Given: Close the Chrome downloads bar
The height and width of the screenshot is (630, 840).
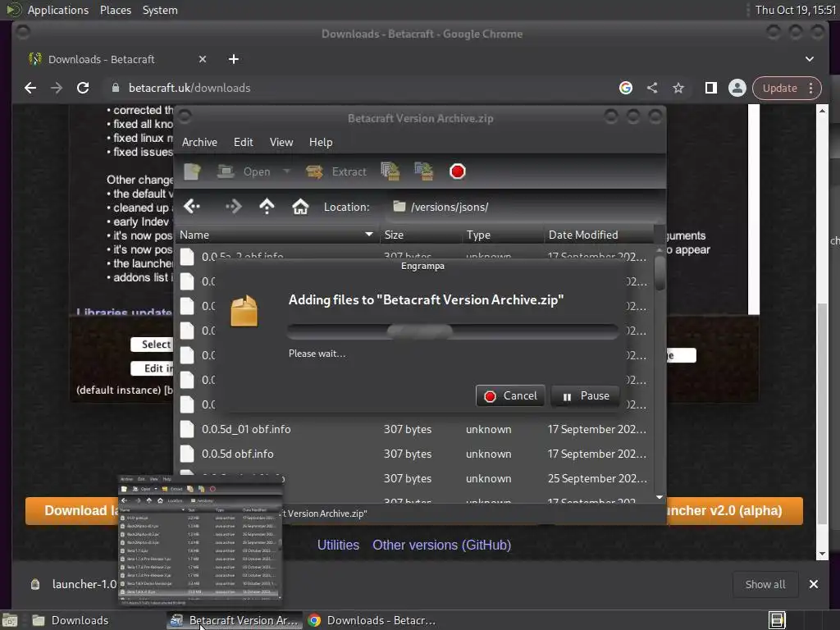Looking at the screenshot, I should tap(813, 584).
